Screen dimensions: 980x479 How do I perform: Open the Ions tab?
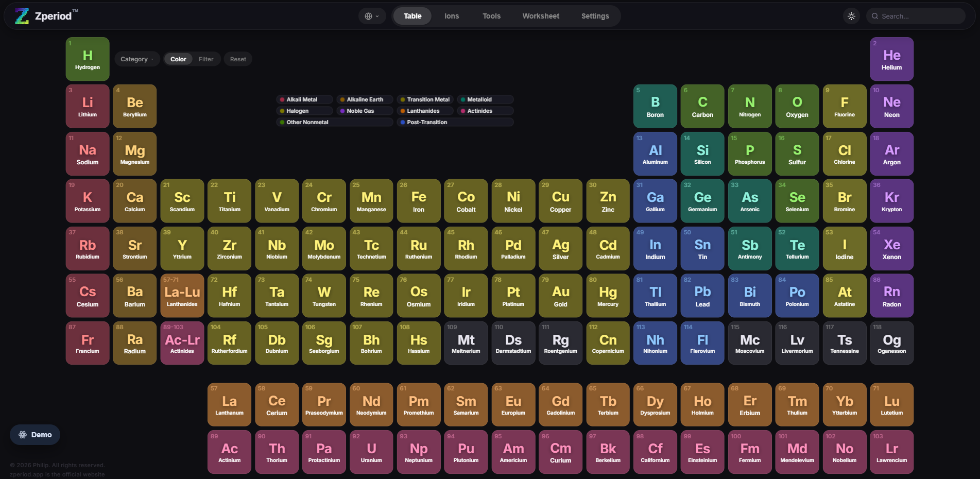click(x=452, y=16)
